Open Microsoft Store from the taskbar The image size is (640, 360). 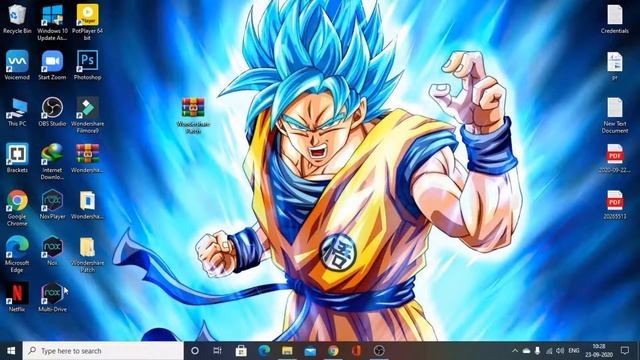(241, 351)
